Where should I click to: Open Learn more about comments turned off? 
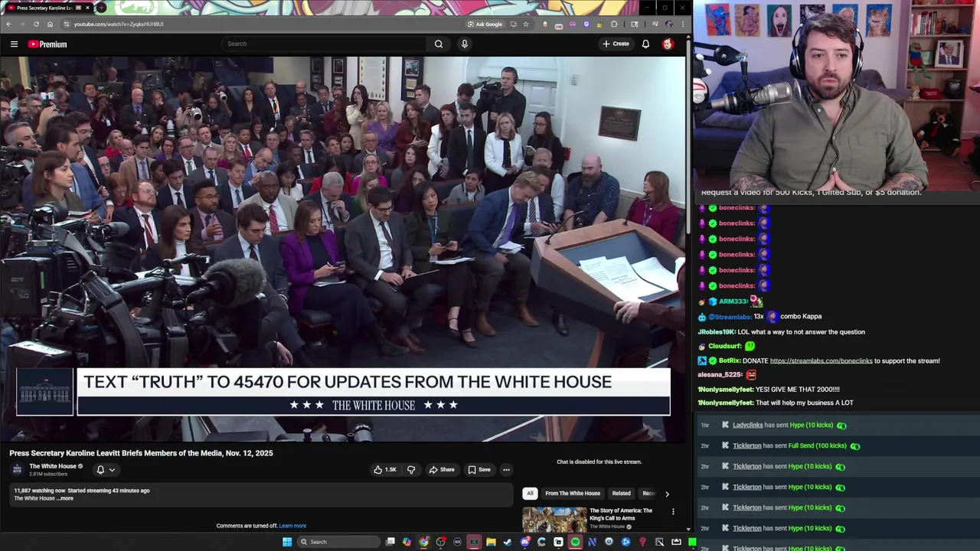tap(292, 526)
